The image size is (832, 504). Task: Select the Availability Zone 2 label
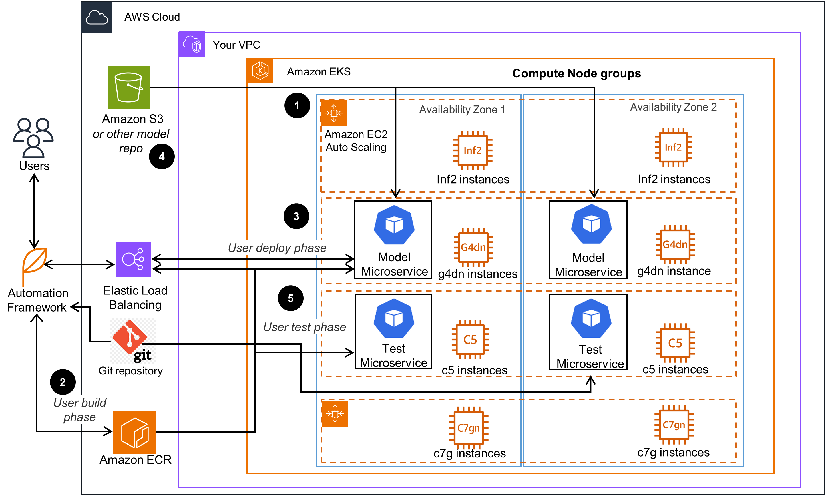click(674, 107)
